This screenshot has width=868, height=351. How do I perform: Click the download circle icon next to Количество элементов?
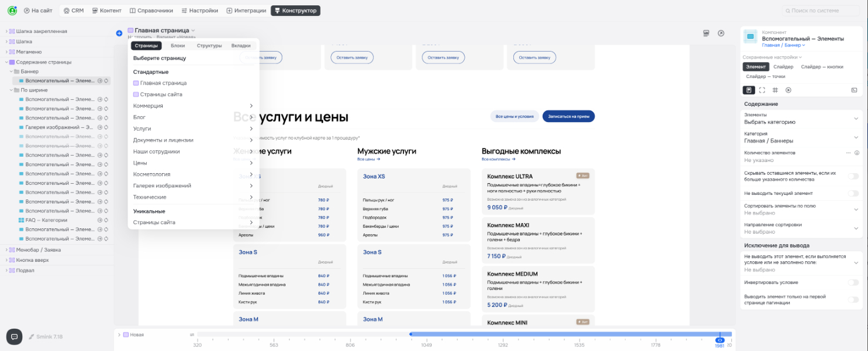pos(857,153)
